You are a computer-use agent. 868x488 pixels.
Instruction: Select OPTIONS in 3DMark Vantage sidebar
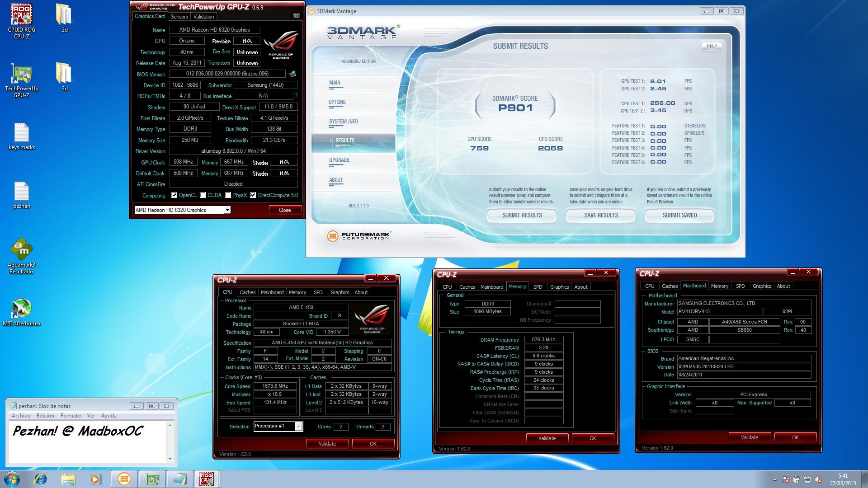coord(337,102)
